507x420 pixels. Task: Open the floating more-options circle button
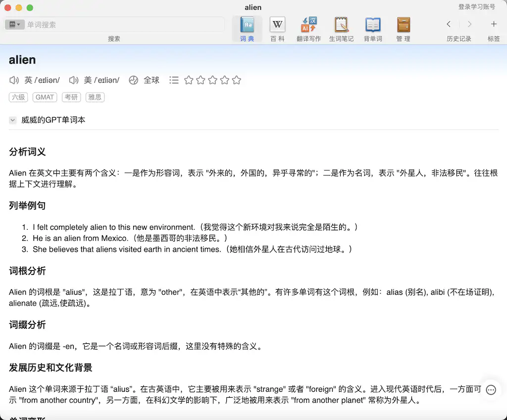point(491,390)
